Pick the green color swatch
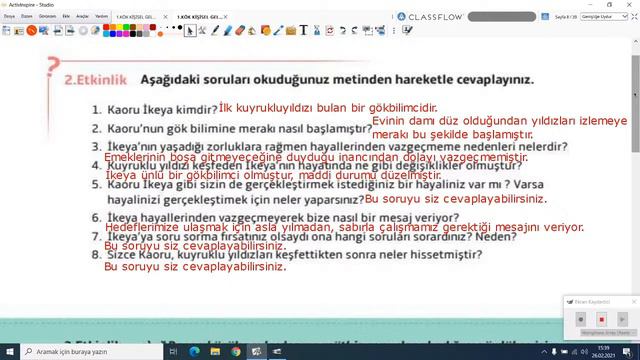 point(126,27)
